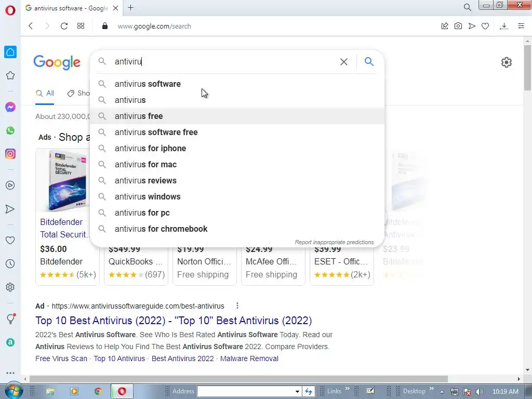Click the vertical scrollbar thumb

[527, 68]
